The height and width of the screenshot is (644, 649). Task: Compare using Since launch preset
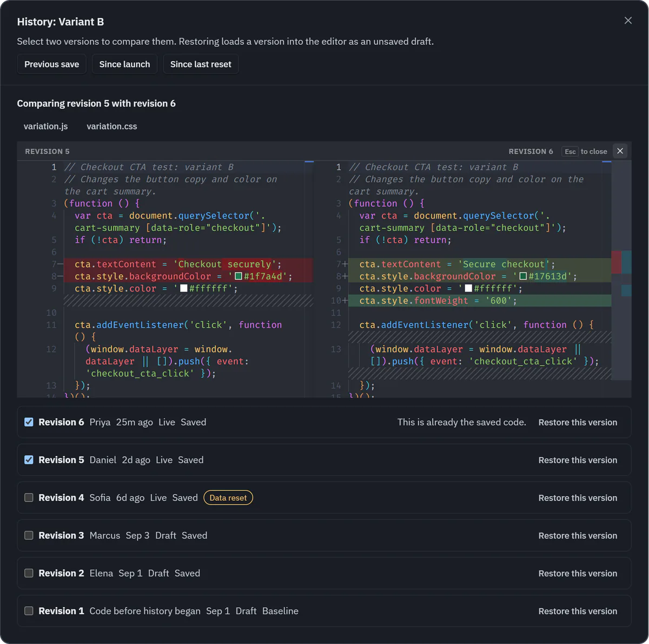click(x=124, y=64)
